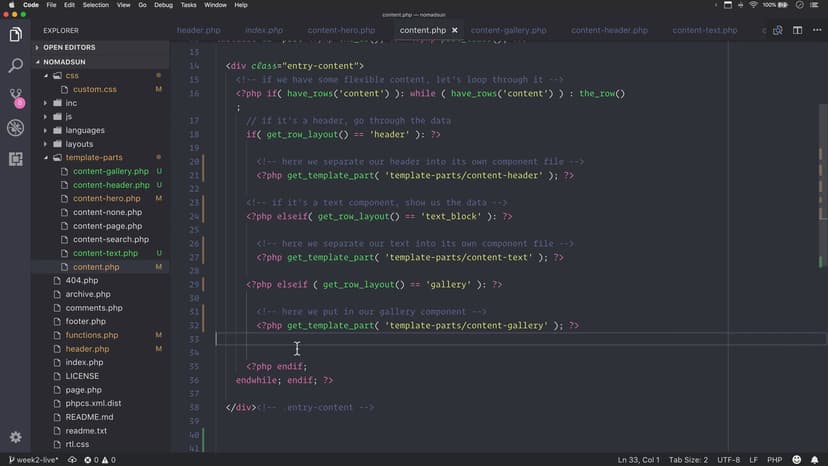Switch to the content-hero.php tab
This screenshot has width=828, height=466.
(x=341, y=30)
